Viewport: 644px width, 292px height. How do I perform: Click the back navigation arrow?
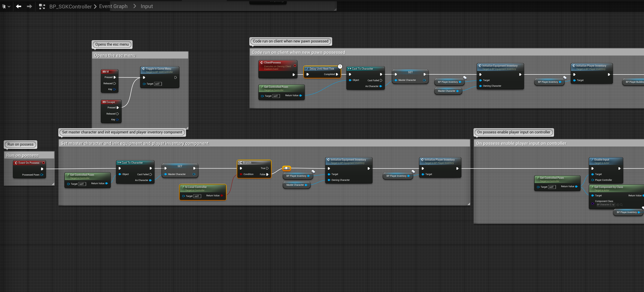pos(19,7)
